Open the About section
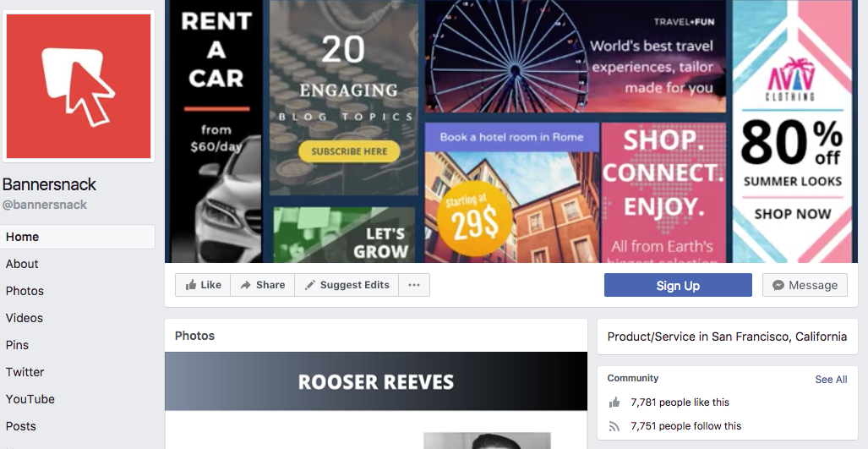Screen dimensions: 868x449 tap(22, 264)
